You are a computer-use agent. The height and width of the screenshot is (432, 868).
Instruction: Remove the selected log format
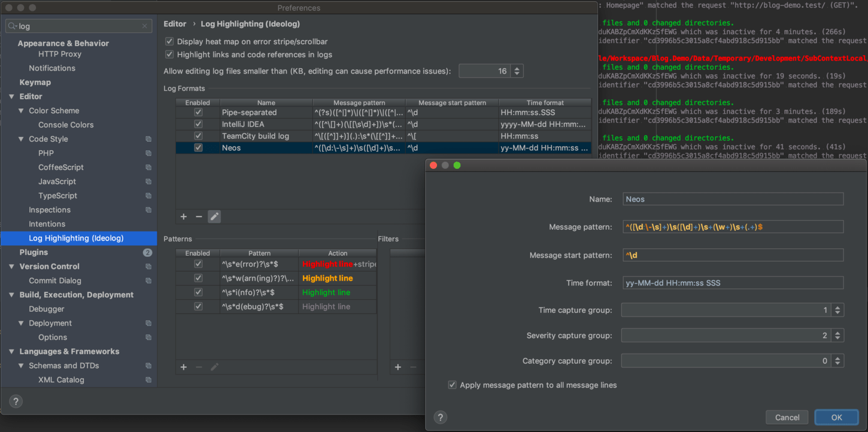pyautogui.click(x=198, y=216)
